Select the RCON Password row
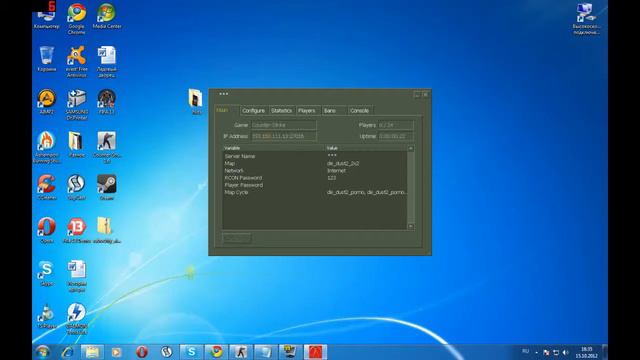Screen dimensions: 640x360 click(x=315, y=178)
